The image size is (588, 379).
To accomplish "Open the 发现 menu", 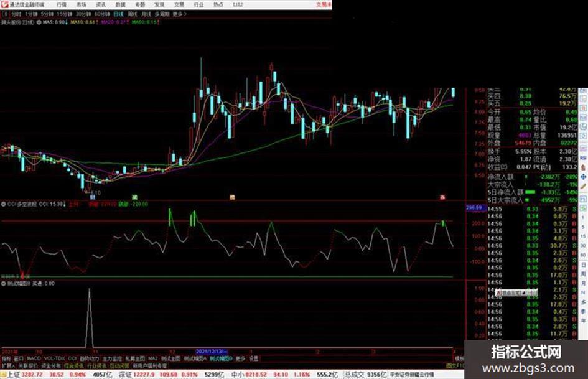I will click(x=159, y=5).
